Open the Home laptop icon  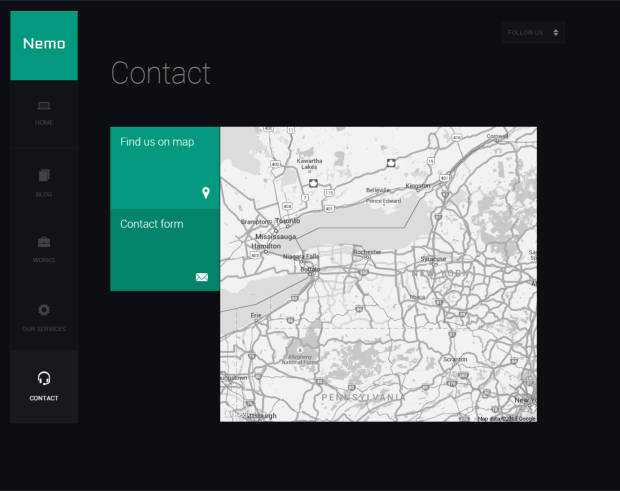(44, 106)
